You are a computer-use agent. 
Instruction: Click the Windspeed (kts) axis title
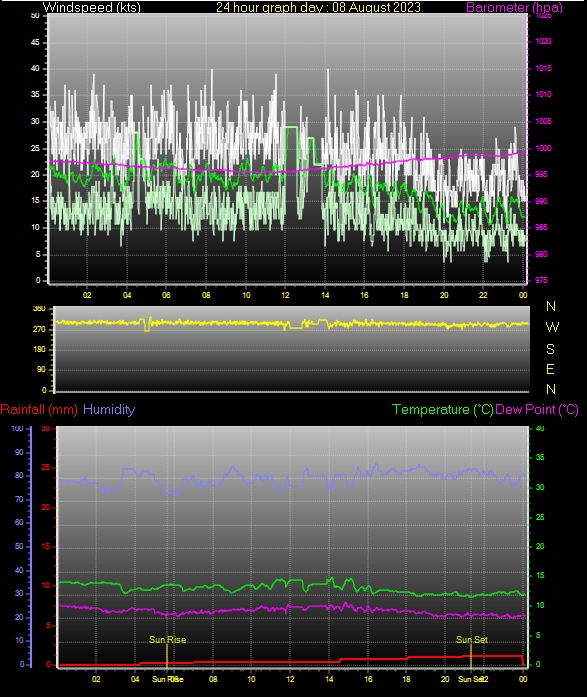click(92, 7)
